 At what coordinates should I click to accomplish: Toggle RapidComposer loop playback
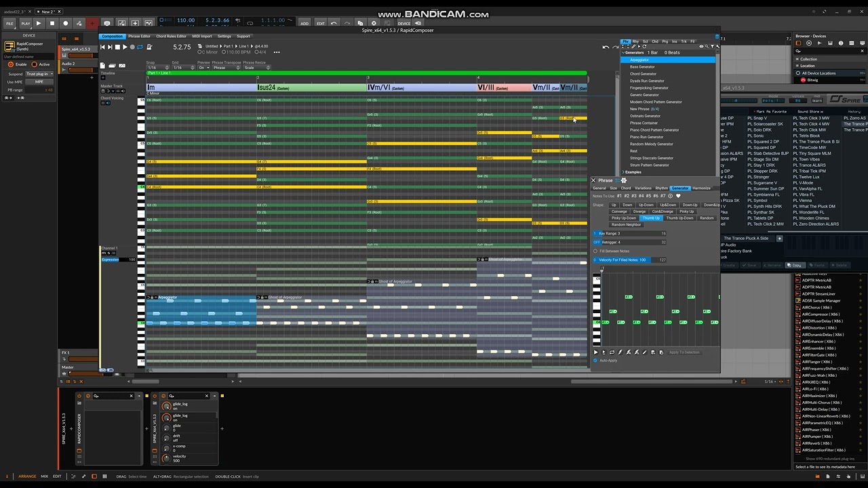pos(140,47)
